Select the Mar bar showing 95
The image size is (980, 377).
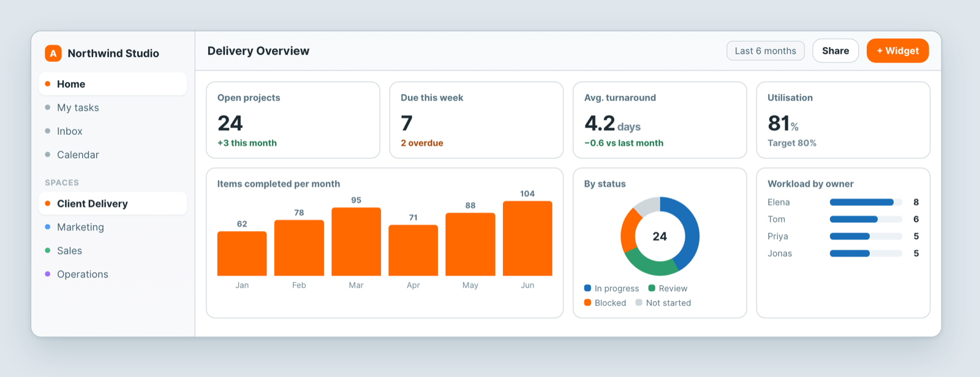coord(356,242)
